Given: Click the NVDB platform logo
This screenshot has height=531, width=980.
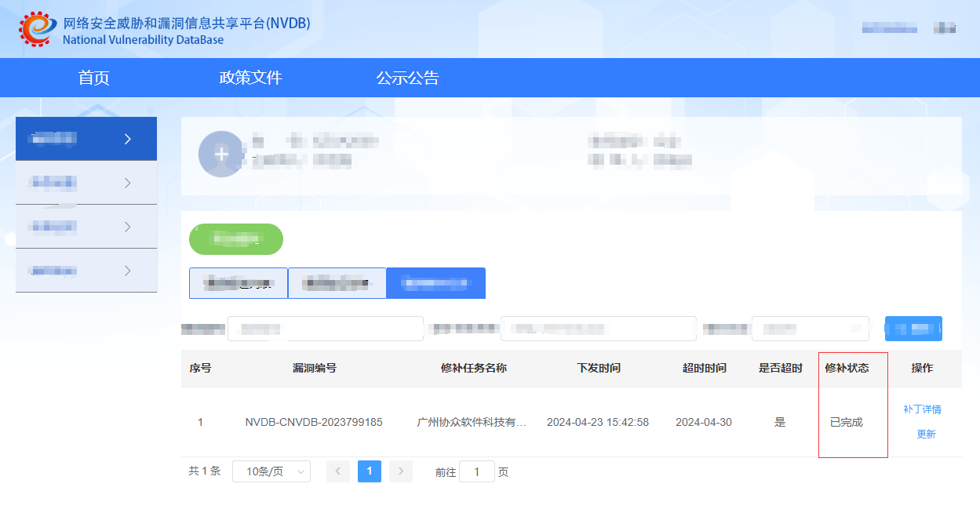Looking at the screenshot, I should pyautogui.click(x=38, y=29).
